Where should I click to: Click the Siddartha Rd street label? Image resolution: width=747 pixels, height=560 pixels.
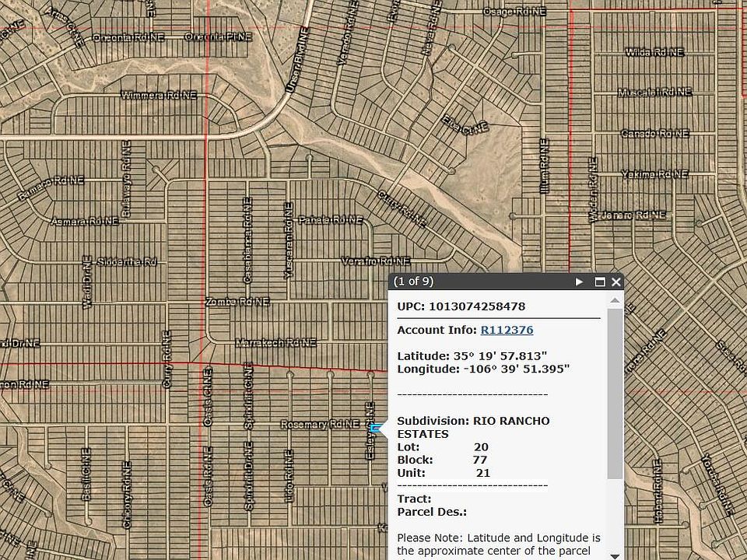127,262
